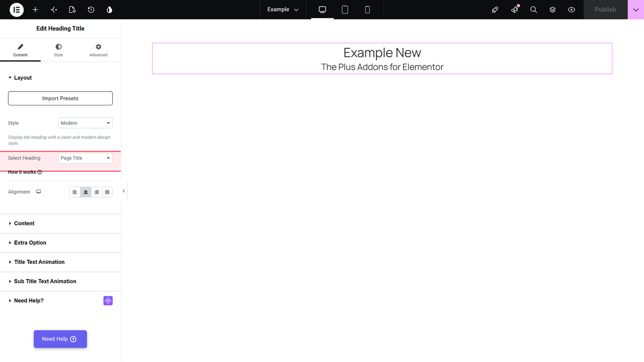The height and width of the screenshot is (362, 644).
Task: Open the What's New megaphone icon
Action: 515,10
